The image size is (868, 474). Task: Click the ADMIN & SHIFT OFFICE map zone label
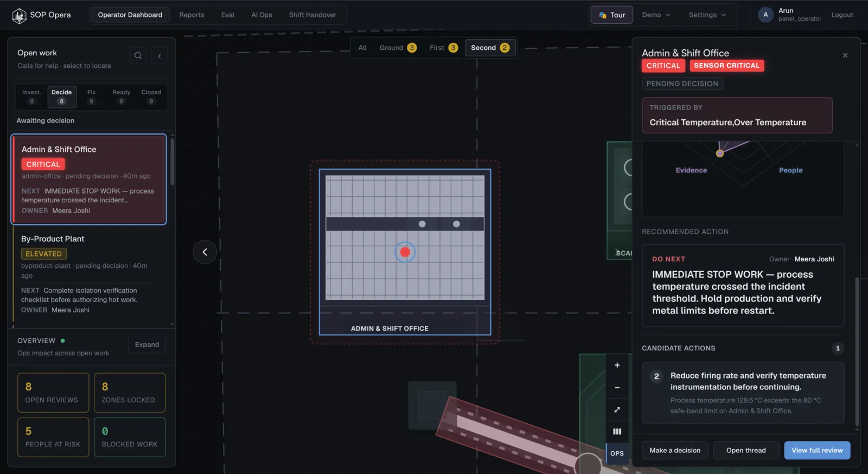(390, 329)
